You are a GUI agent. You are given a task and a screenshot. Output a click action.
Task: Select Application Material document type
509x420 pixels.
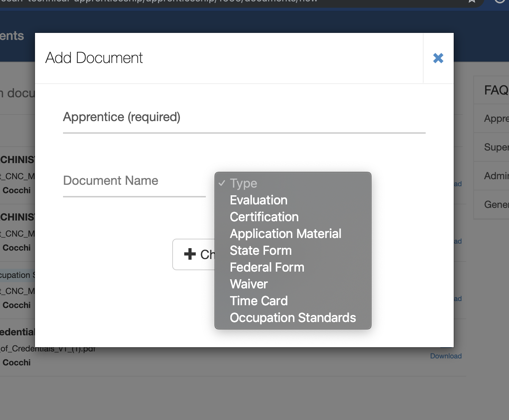click(293, 234)
